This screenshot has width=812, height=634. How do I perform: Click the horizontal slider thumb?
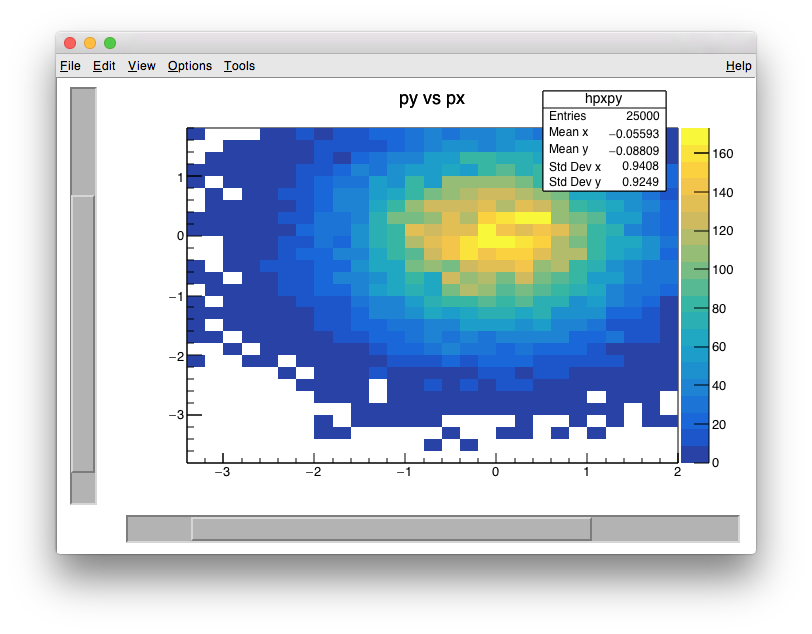[391, 529]
